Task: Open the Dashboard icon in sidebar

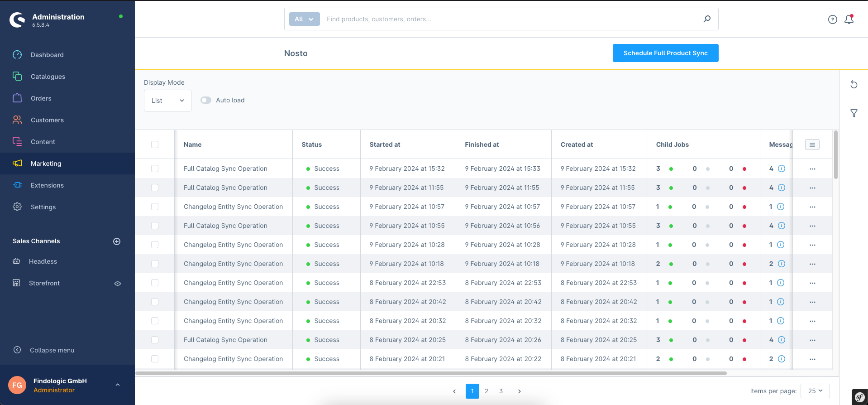Action: (x=17, y=55)
